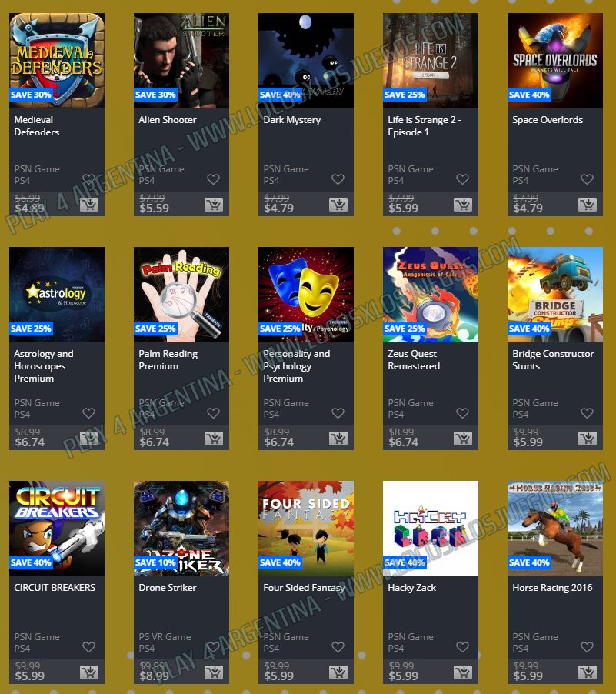The image size is (616, 694).
Task: Wishlist CIRCUIT BREAKERS with heart icon
Action: (x=89, y=647)
